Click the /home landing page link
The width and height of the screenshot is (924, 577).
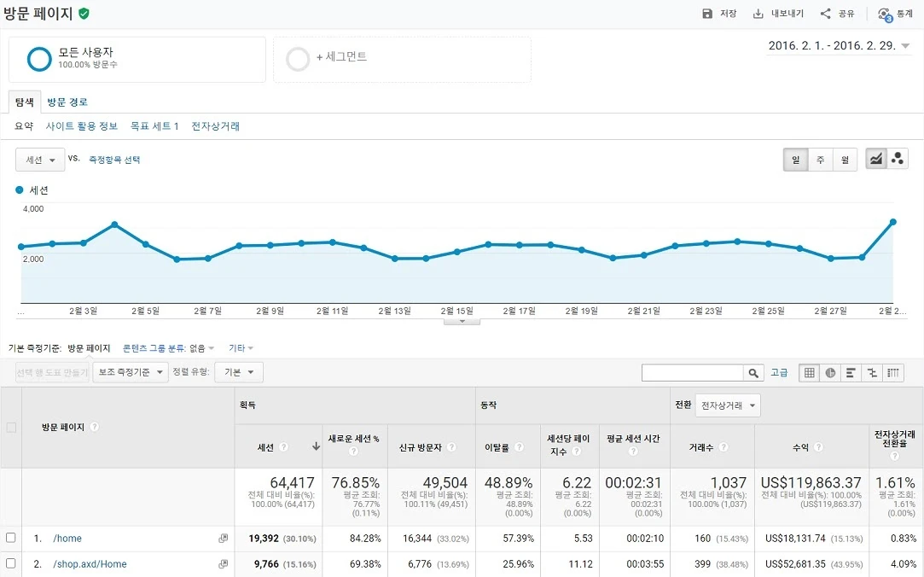66,539
